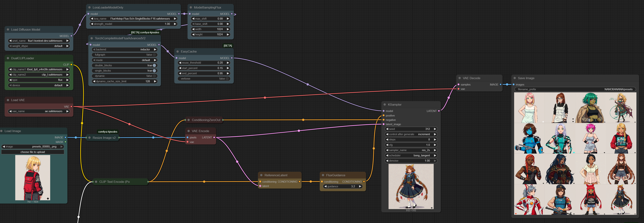Toggle the fullgraph switch in TorchCompile node
The width and height of the screenshot is (644, 223).
pyautogui.click(x=154, y=55)
